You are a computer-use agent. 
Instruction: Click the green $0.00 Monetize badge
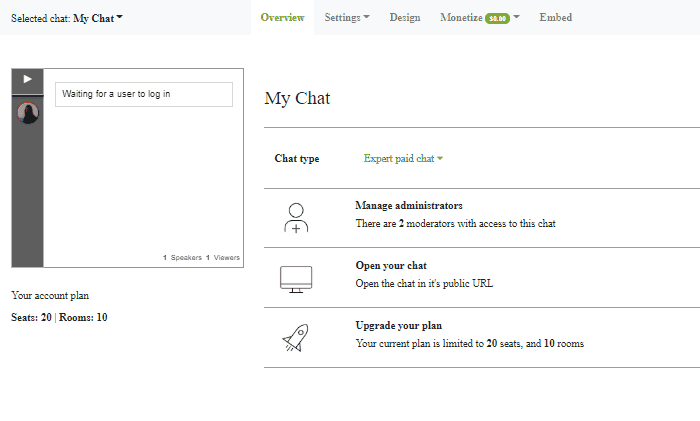click(x=497, y=18)
